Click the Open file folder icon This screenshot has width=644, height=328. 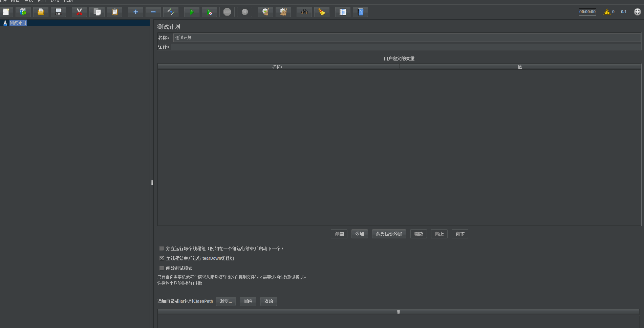[41, 12]
